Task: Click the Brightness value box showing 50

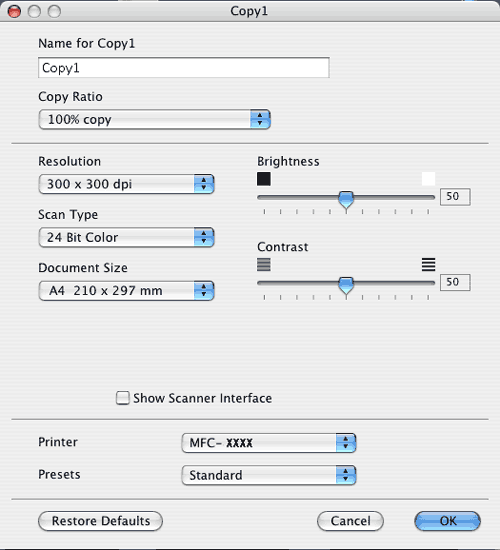Action: 455,196
